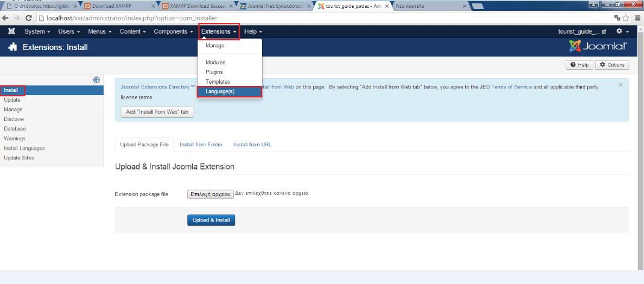The height and width of the screenshot is (284, 644).
Task: Go back with the browser back arrow
Action: click(x=6, y=18)
